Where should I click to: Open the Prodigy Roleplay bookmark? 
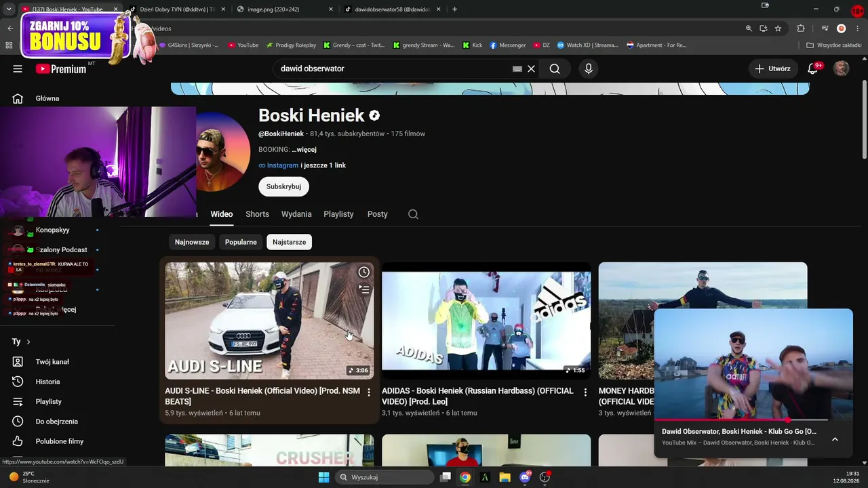291,45
